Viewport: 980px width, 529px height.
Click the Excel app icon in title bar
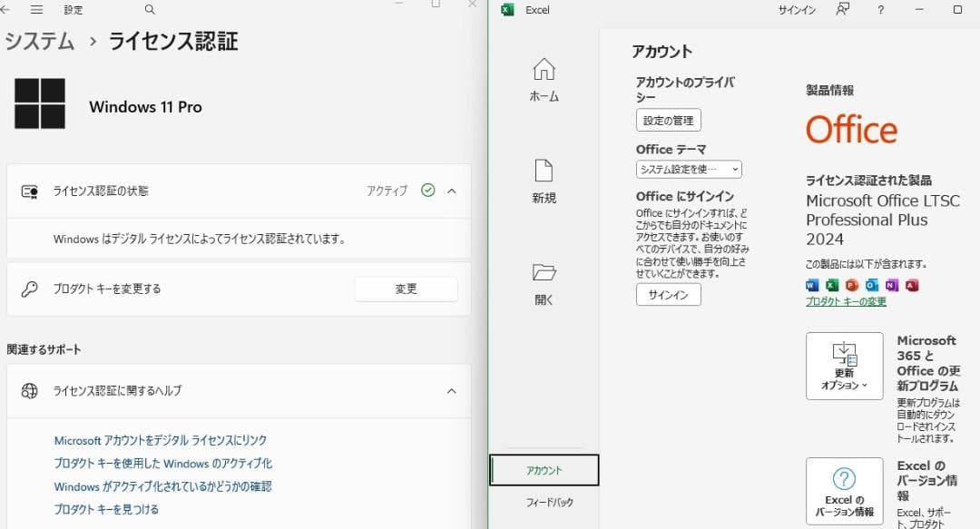(x=508, y=9)
